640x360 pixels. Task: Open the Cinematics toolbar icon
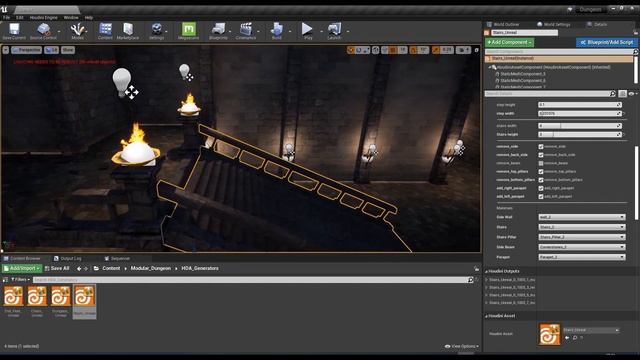click(246, 31)
